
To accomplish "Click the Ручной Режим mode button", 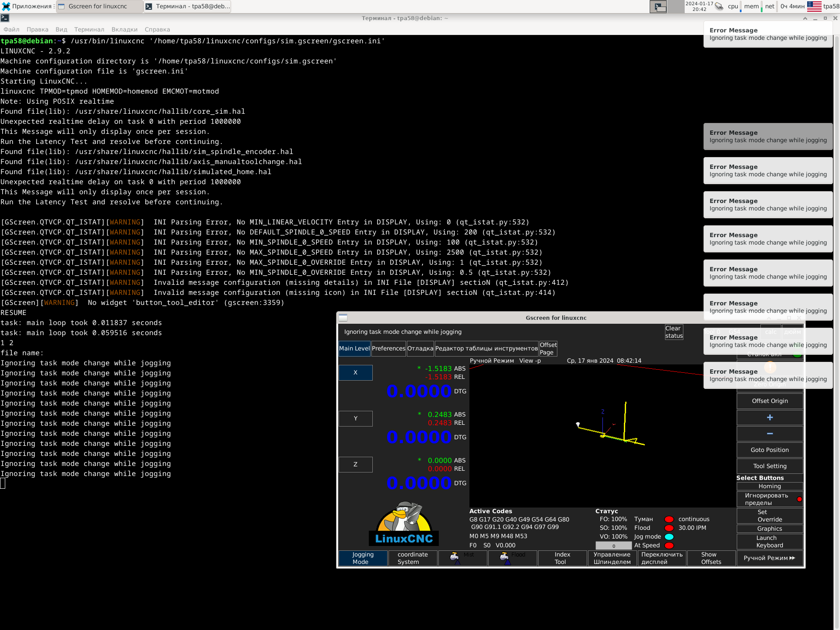I will tap(770, 558).
